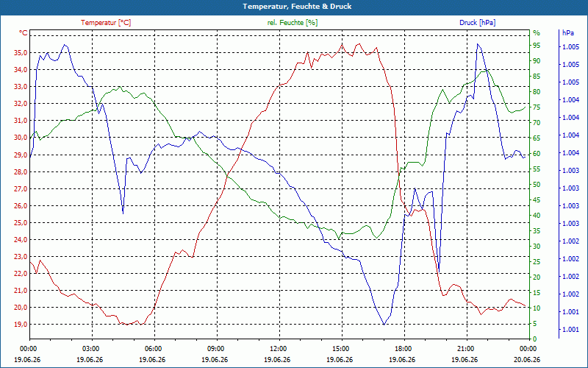Click the '12:00' time axis label
The width and height of the screenshot is (588, 368).
(x=278, y=349)
